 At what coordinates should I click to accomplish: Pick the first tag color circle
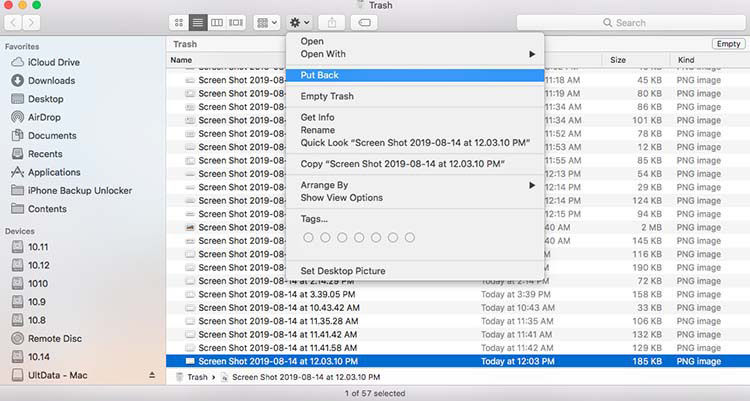tap(308, 238)
